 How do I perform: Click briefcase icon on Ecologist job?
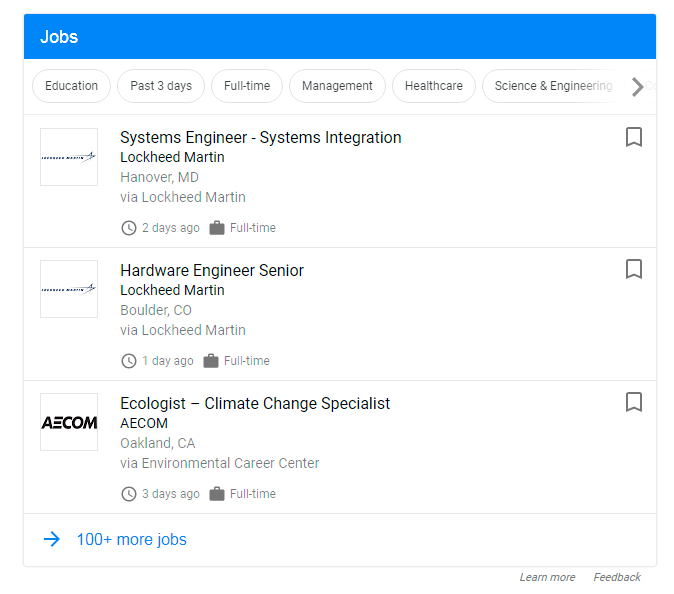pos(217,494)
